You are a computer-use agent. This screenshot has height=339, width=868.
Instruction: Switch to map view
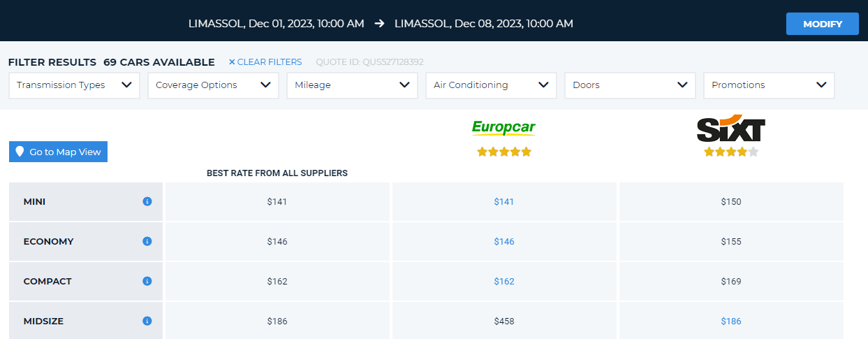coord(59,152)
